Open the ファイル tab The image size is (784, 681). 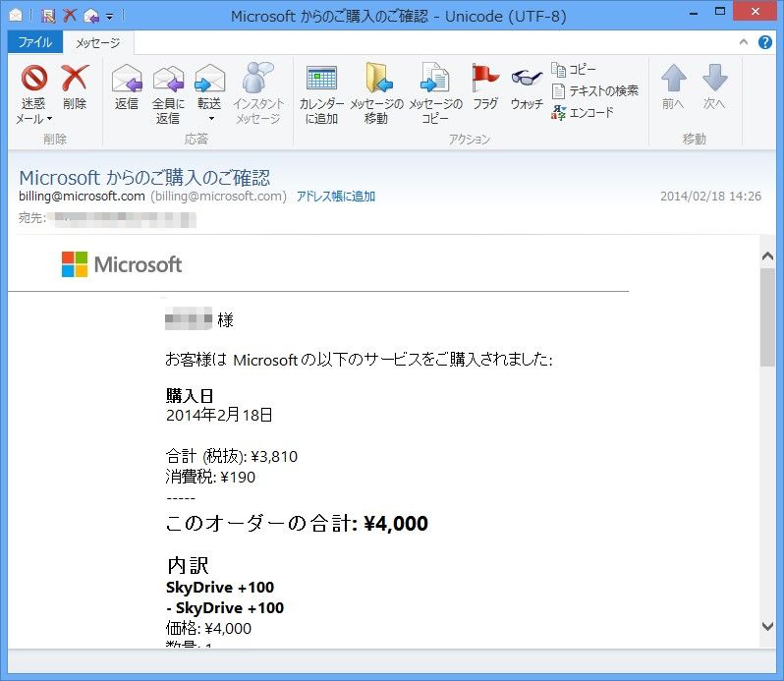coord(35,42)
